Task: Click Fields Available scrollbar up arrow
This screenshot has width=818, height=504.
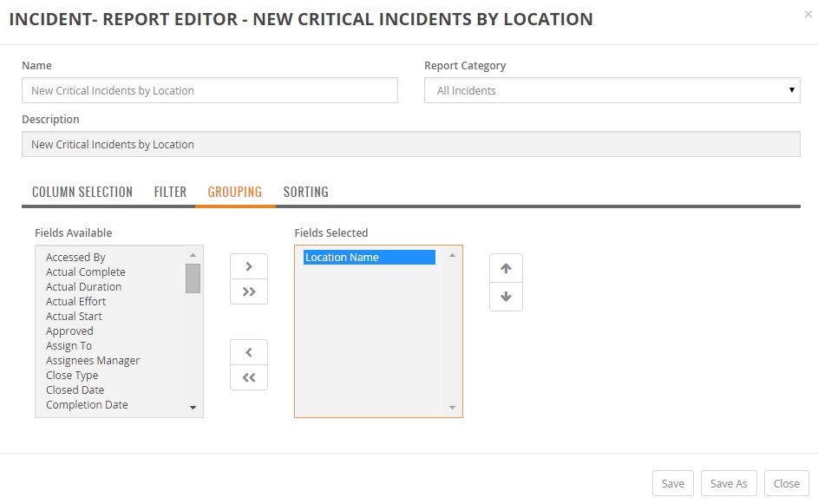Action: pyautogui.click(x=193, y=255)
